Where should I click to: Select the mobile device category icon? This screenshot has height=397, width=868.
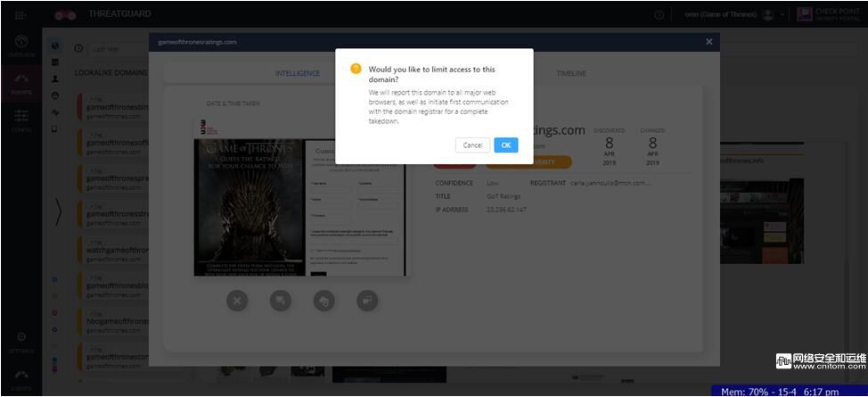(x=54, y=129)
